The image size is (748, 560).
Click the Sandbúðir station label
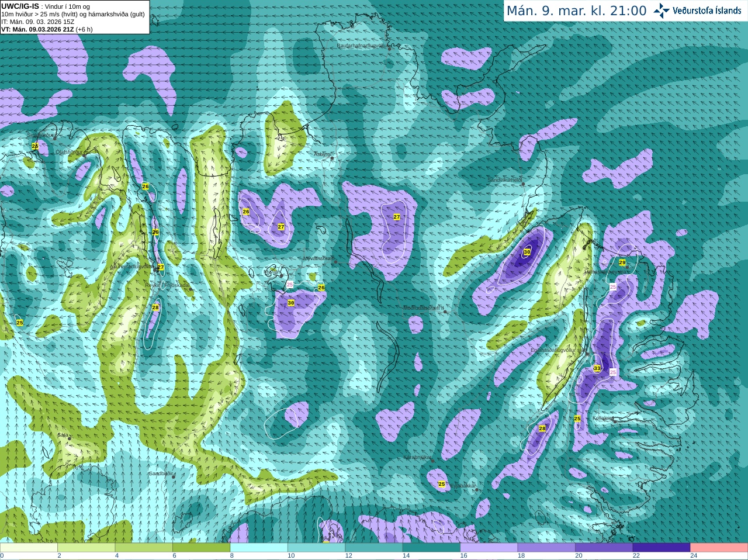coord(161,473)
